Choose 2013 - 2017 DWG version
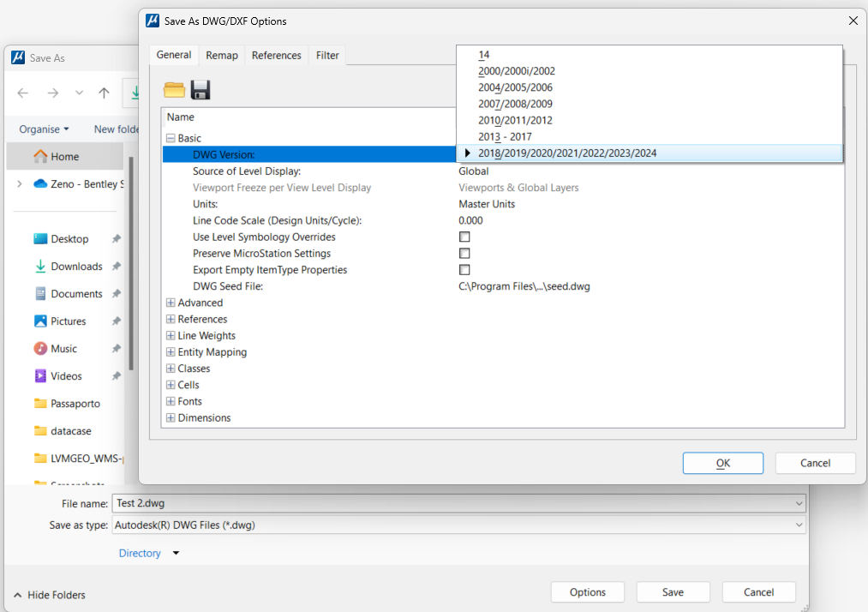This screenshot has height=612, width=868. coord(505,137)
